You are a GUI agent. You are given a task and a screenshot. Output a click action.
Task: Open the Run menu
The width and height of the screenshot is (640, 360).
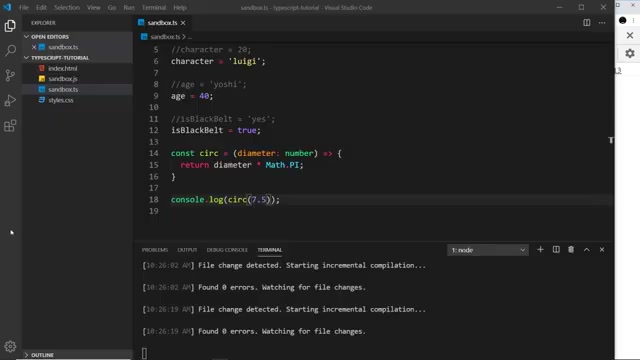[x=129, y=7]
